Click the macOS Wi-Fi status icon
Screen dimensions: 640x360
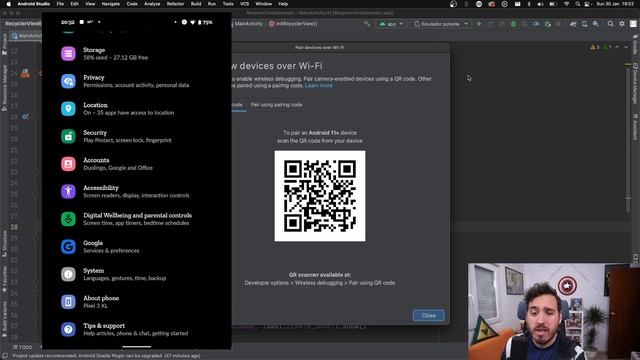coord(566,4)
